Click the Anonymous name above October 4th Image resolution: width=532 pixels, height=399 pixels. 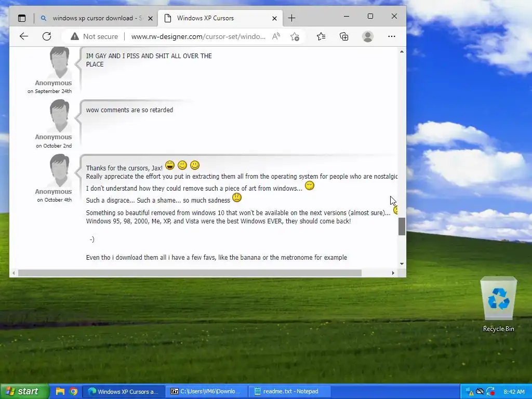click(x=54, y=191)
